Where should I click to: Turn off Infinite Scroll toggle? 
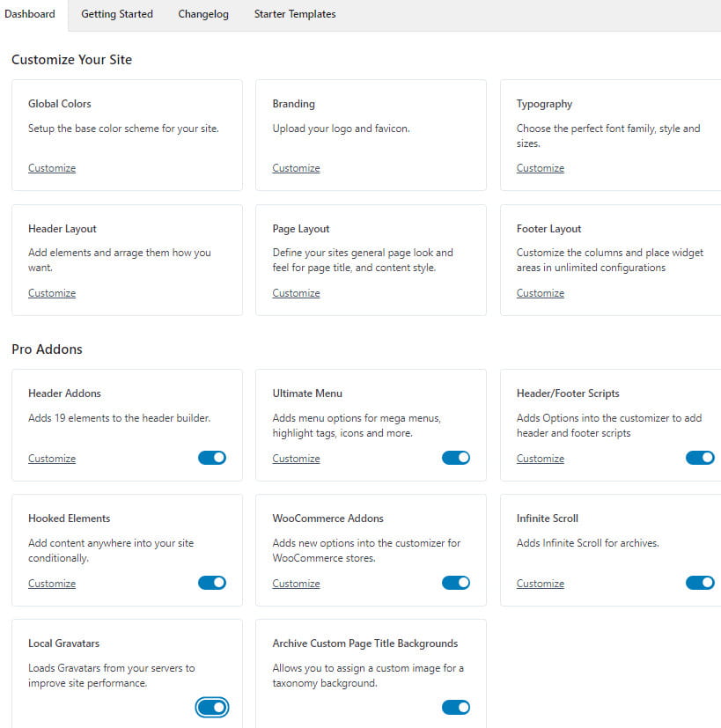700,583
